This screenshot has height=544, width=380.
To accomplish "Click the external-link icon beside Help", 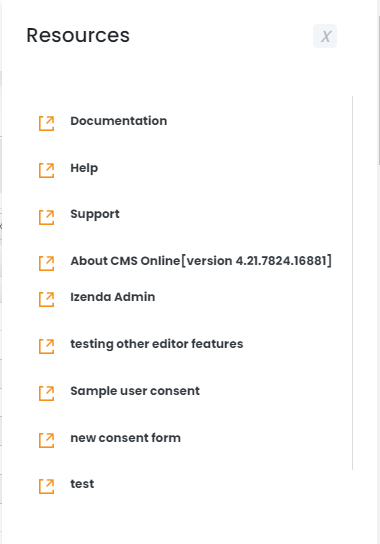I will [47, 170].
